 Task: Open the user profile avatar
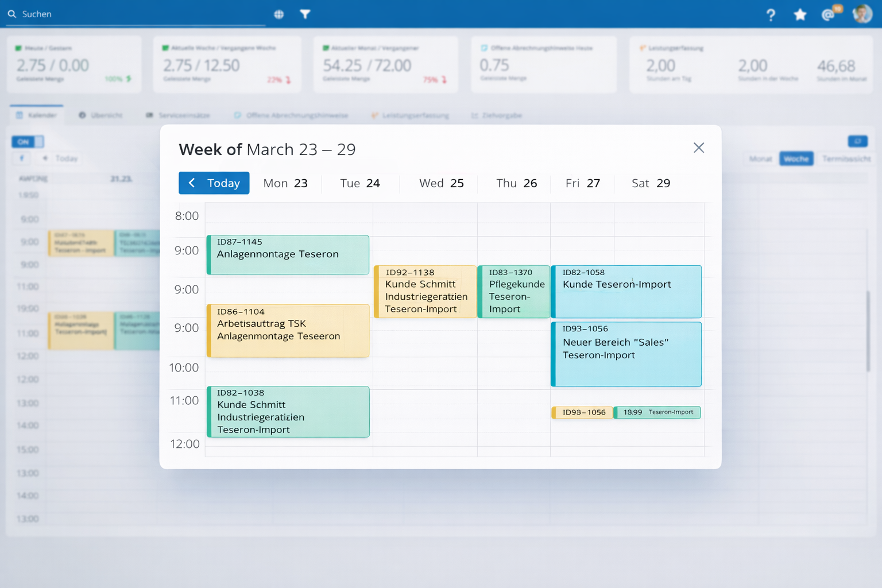(x=862, y=14)
